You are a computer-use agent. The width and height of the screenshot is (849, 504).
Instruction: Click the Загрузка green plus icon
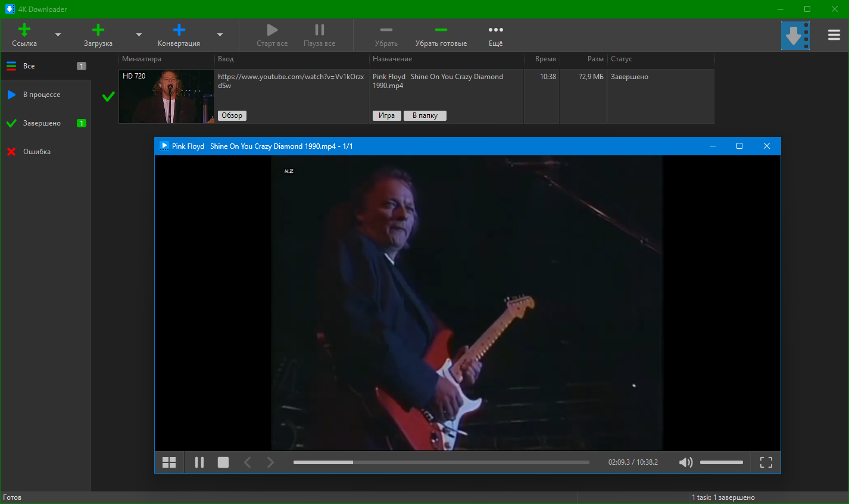click(x=98, y=30)
